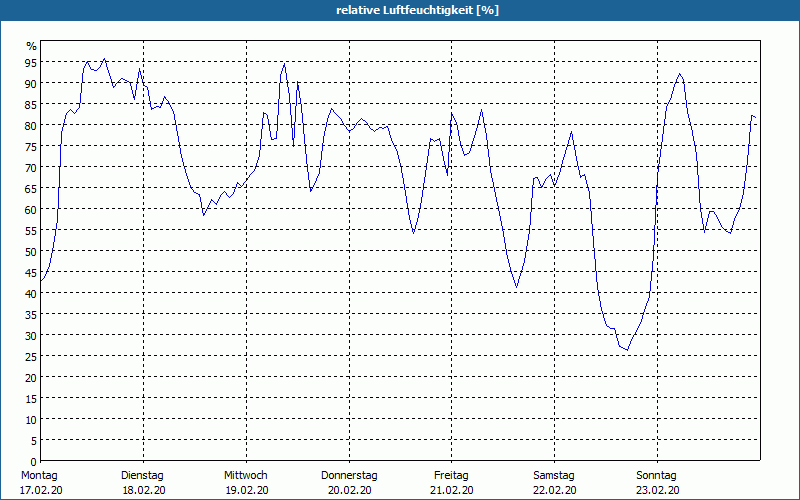Click the date 17.02.20
This screenshot has width=800, height=500.
tap(41, 490)
